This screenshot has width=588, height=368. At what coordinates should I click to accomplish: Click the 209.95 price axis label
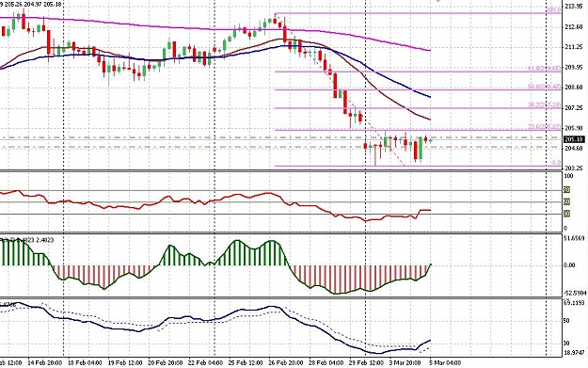pos(574,67)
